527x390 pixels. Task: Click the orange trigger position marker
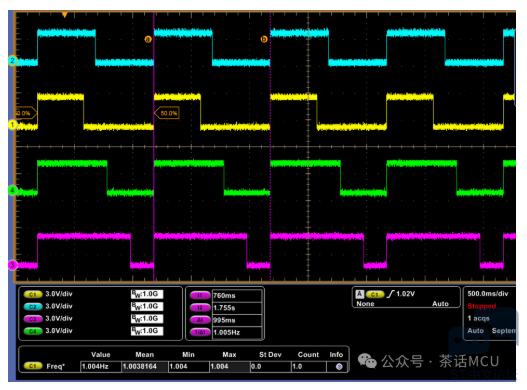point(65,15)
